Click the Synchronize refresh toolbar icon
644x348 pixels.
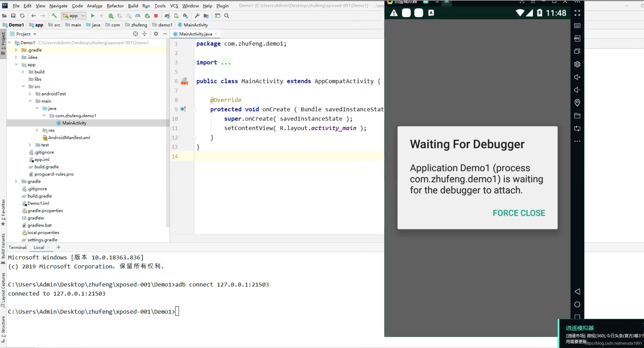coord(22,16)
